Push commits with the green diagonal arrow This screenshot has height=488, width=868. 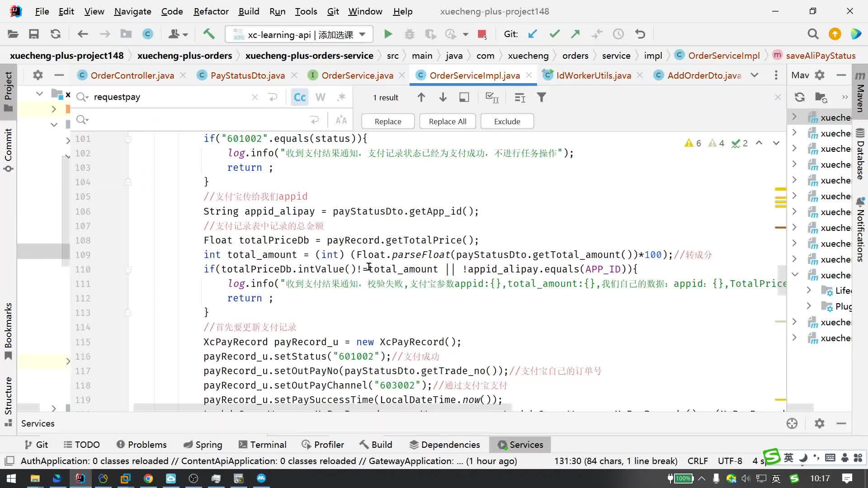point(576,34)
